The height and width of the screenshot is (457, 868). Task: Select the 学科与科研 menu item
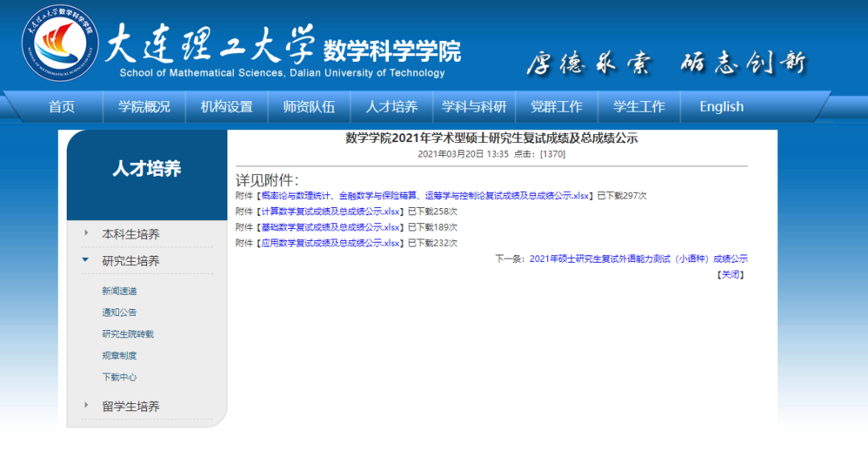pos(474,107)
